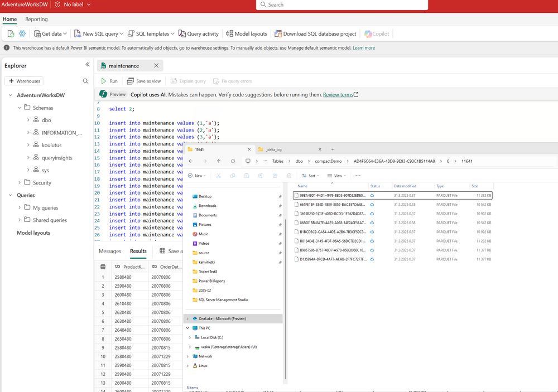The height and width of the screenshot is (392, 558).
Task: Click the settings gear icon in Home toolbar
Action: tap(22, 33)
